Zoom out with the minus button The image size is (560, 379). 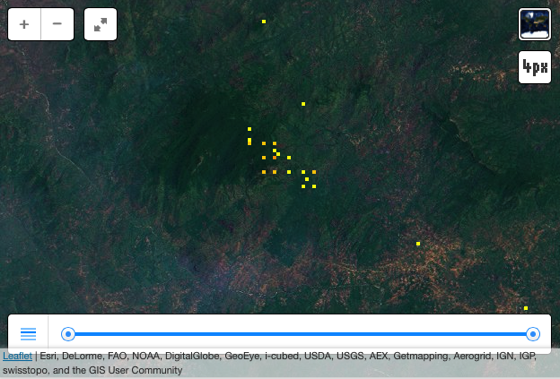click(x=57, y=24)
